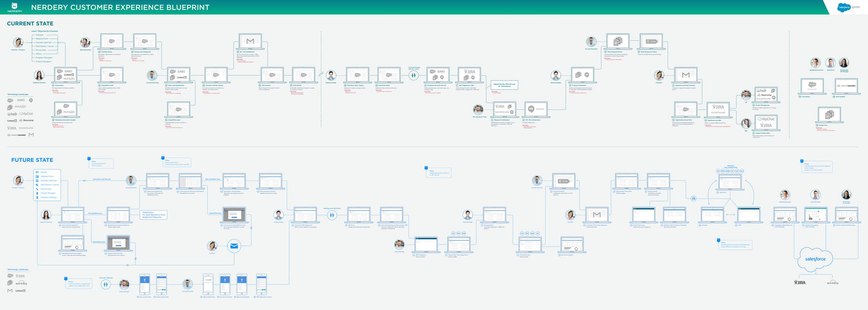The image size is (868, 310).
Task: Click the Customer Meeting people icon
Action: tap(106, 284)
